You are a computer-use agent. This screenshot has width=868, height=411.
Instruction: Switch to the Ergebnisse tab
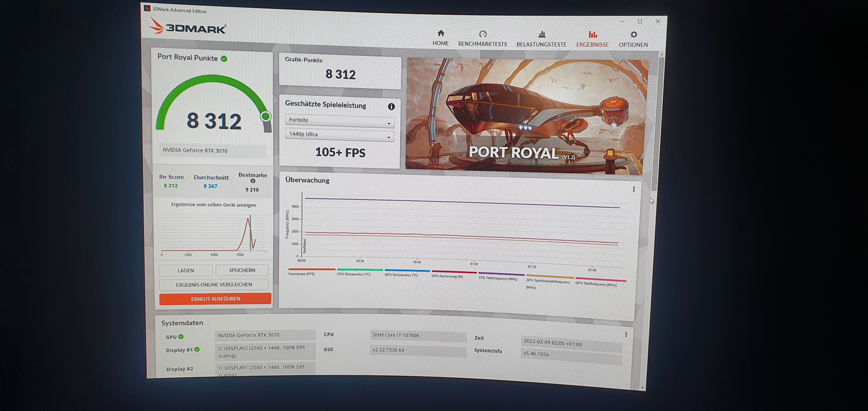(592, 39)
